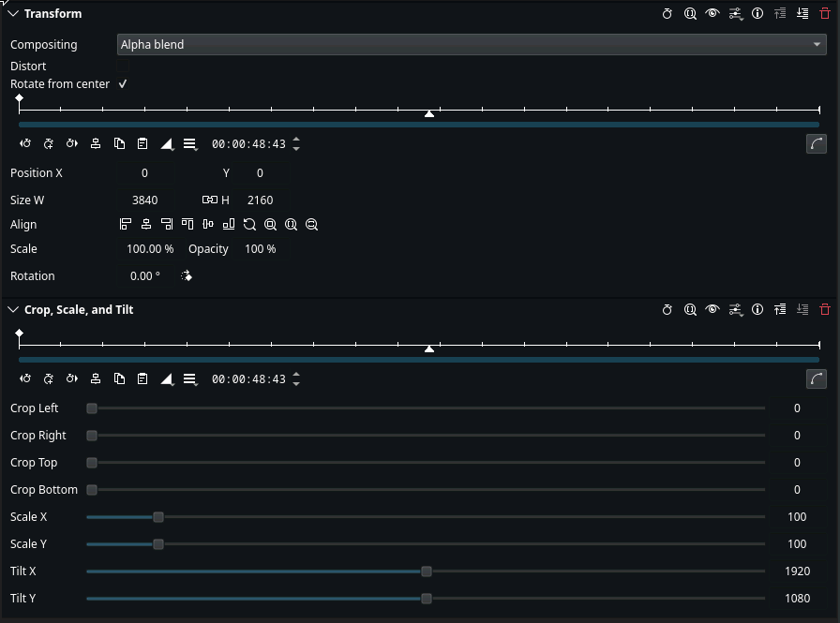Reset to original size icon
The height and width of the screenshot is (623, 840).
(x=249, y=224)
